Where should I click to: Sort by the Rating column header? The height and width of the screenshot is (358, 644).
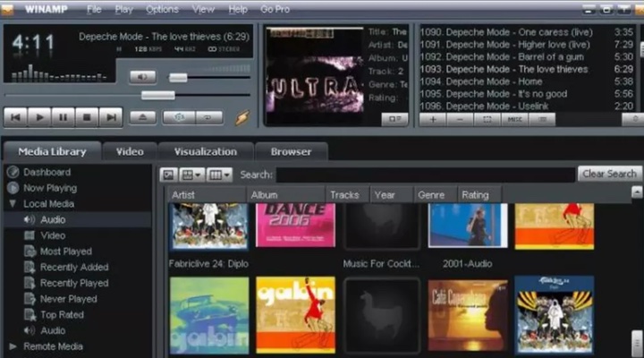(479, 195)
